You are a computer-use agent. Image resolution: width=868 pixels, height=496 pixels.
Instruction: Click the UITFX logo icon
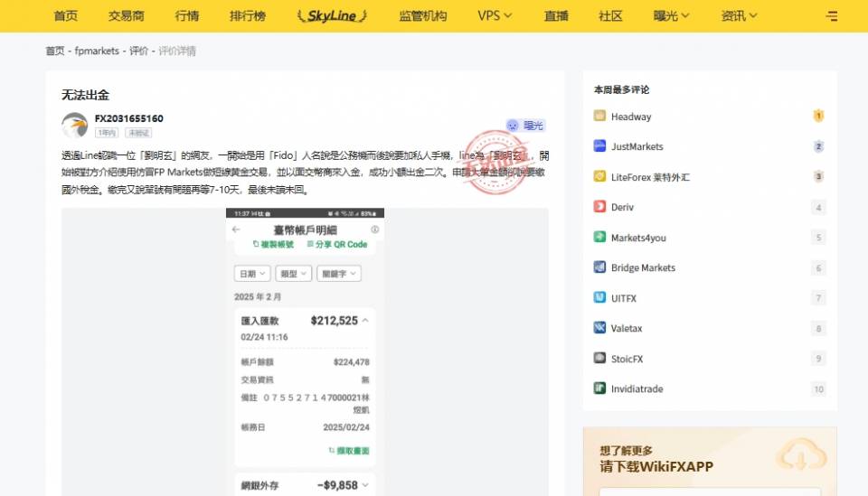click(599, 297)
